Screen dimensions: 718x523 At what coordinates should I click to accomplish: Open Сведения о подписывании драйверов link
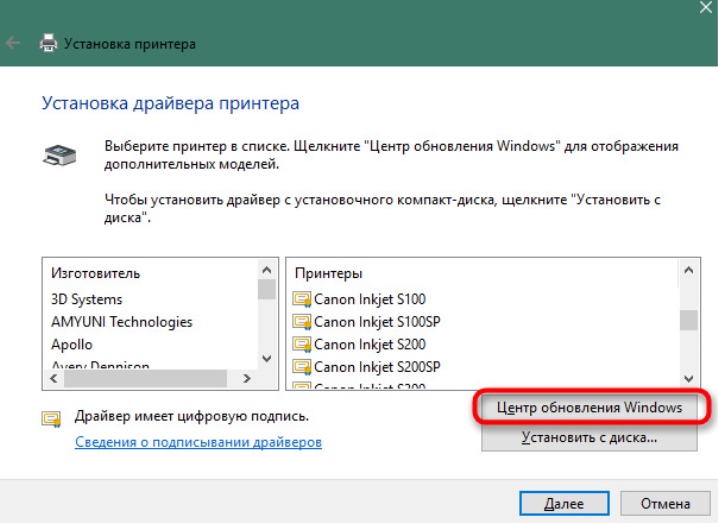tap(198, 442)
